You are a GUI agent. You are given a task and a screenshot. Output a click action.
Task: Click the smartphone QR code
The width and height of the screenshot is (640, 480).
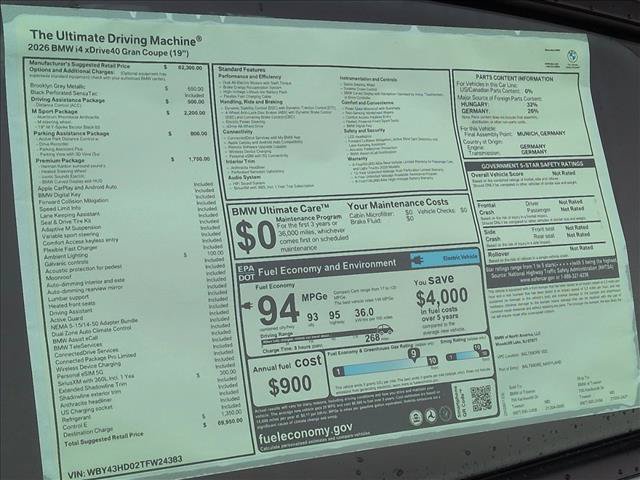click(x=481, y=398)
